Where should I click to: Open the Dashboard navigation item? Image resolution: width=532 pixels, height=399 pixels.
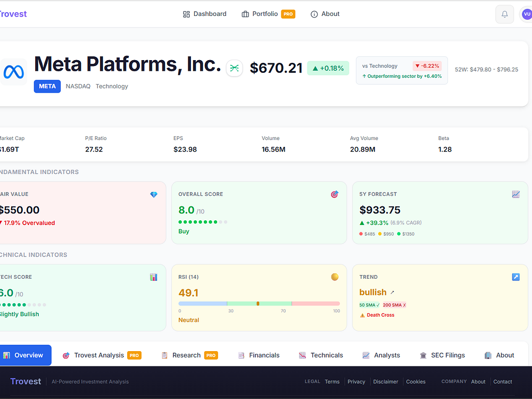[x=205, y=14]
